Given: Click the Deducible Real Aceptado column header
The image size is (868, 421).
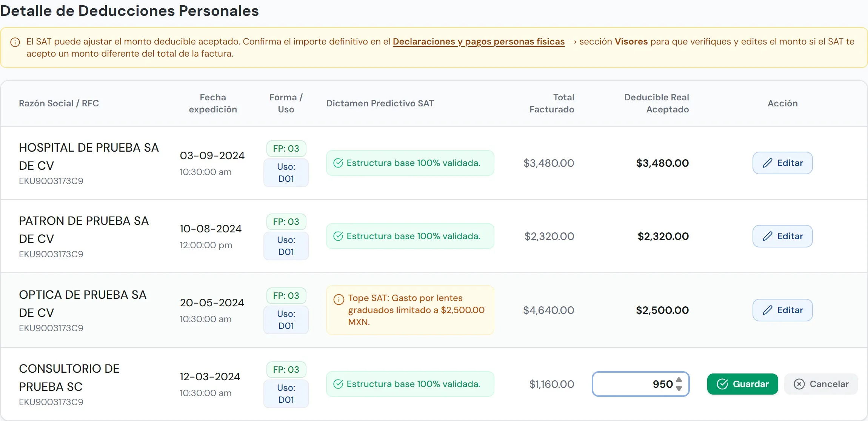Looking at the screenshot, I should [657, 103].
